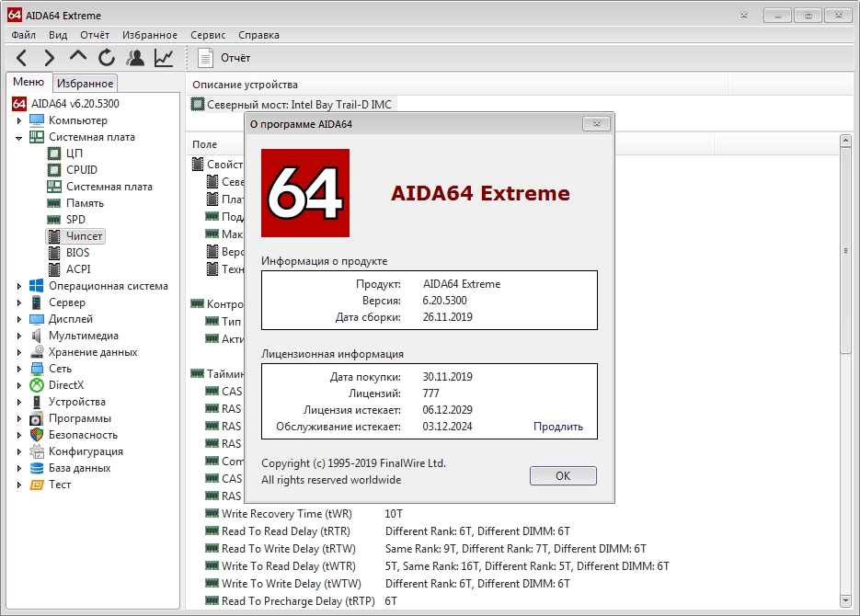Image resolution: width=860 pixels, height=616 pixels.
Task: Open the Сервис menu
Action: (x=208, y=35)
